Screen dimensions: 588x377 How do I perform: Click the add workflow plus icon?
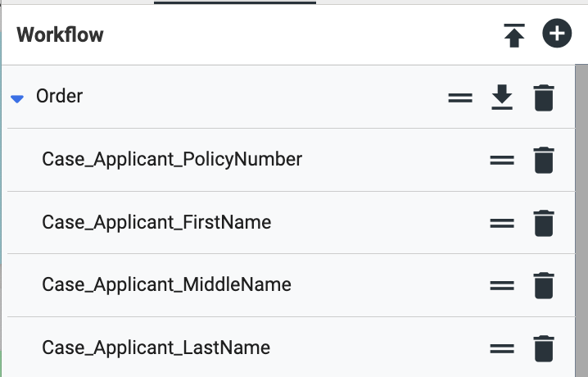click(x=557, y=34)
